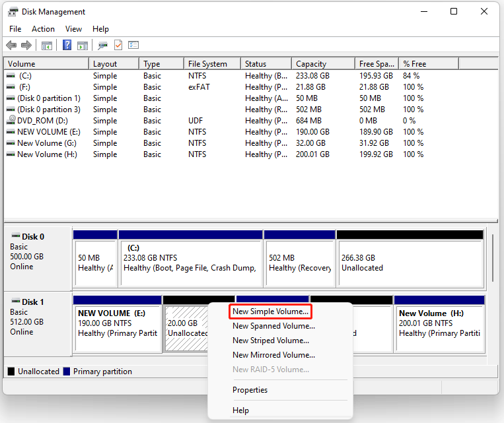Click the 84 % free cell

[411, 76]
